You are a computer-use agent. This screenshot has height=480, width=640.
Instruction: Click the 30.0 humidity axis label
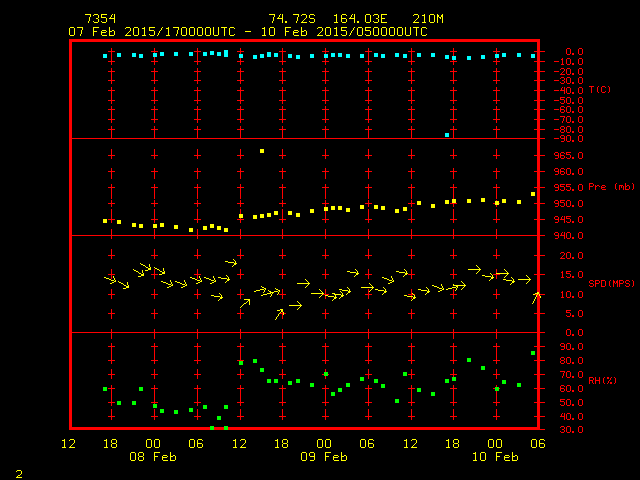pyautogui.click(x=571, y=430)
